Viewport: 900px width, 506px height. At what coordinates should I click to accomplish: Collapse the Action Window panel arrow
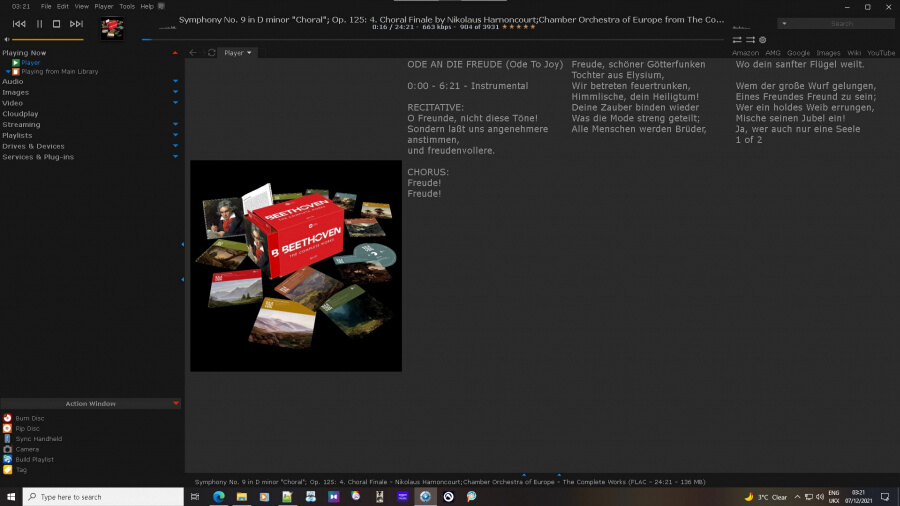point(176,403)
